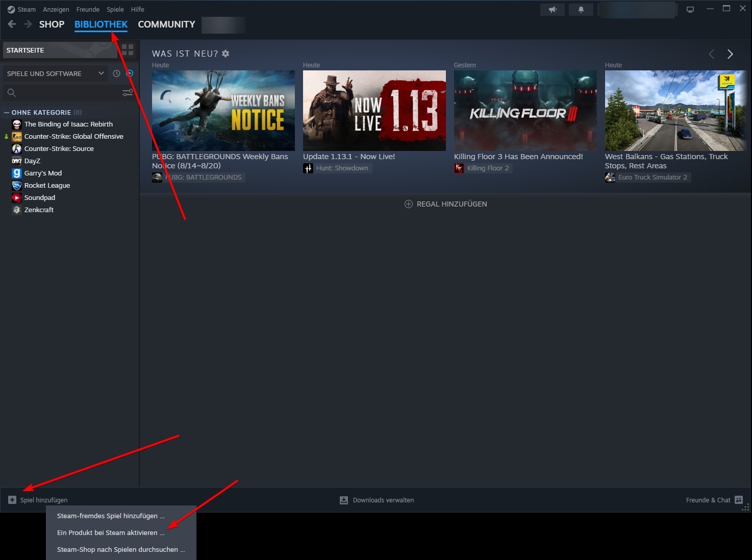Screen dimensions: 752x560
Task: Sort library by recent activity clock icon
Action: pyautogui.click(x=116, y=73)
